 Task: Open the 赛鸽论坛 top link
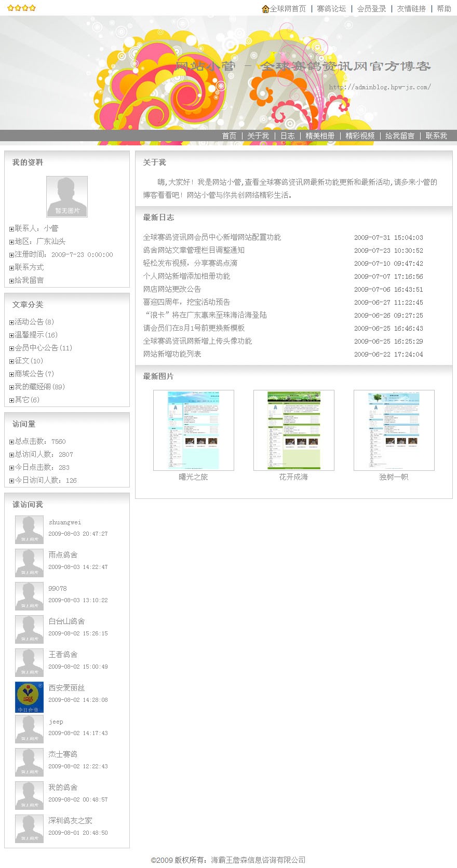(x=331, y=9)
